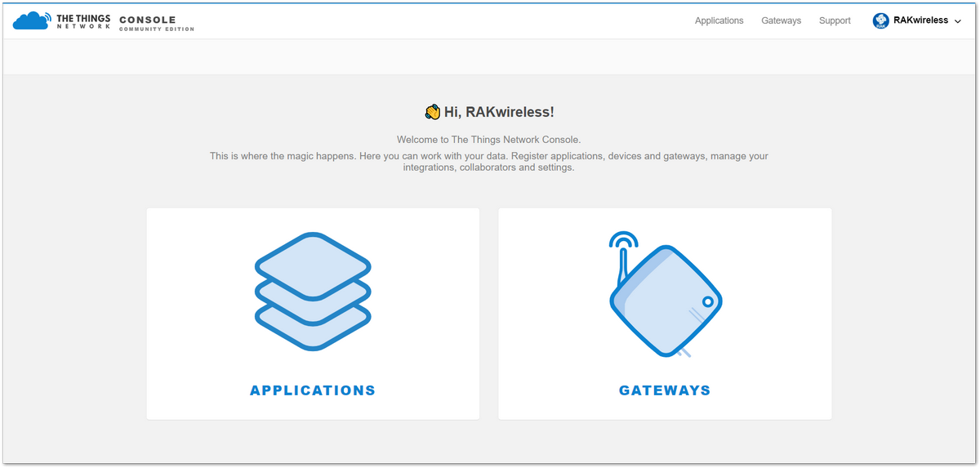This screenshot has height=468, width=980.
Task: Click the Welcome to The Things Network Console text
Action: pos(488,140)
